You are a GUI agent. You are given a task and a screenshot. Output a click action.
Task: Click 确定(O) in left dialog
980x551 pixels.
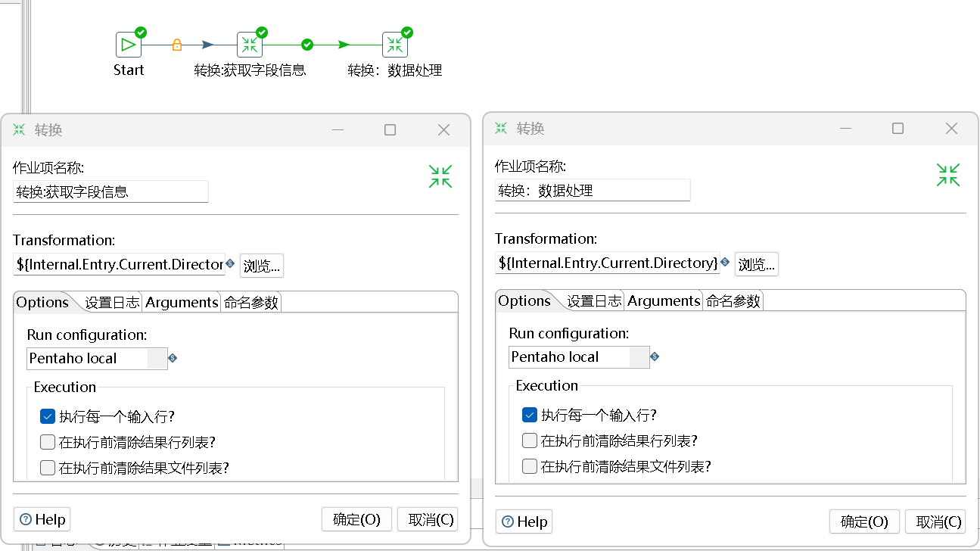click(356, 519)
